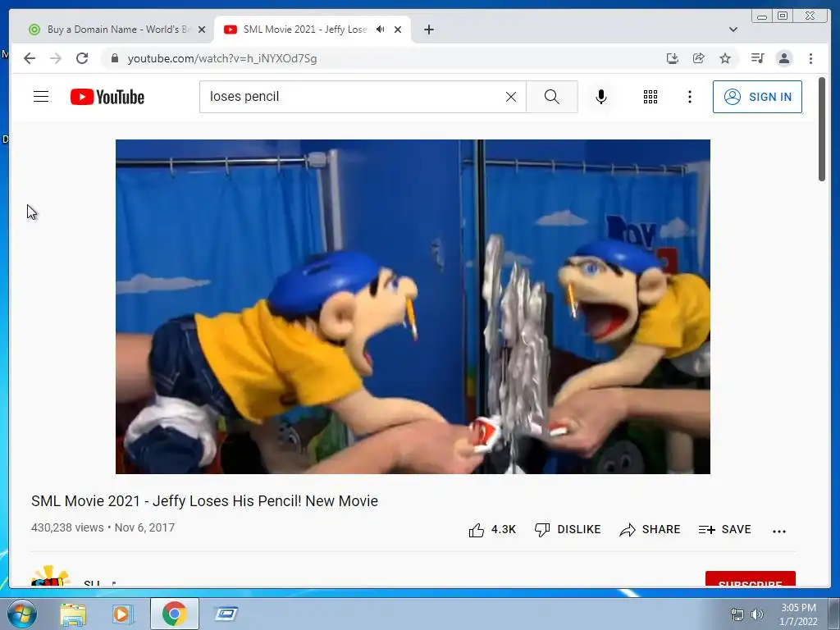The image size is (840, 630).
Task: Open the last blue taskbar app
Action: pos(226,614)
